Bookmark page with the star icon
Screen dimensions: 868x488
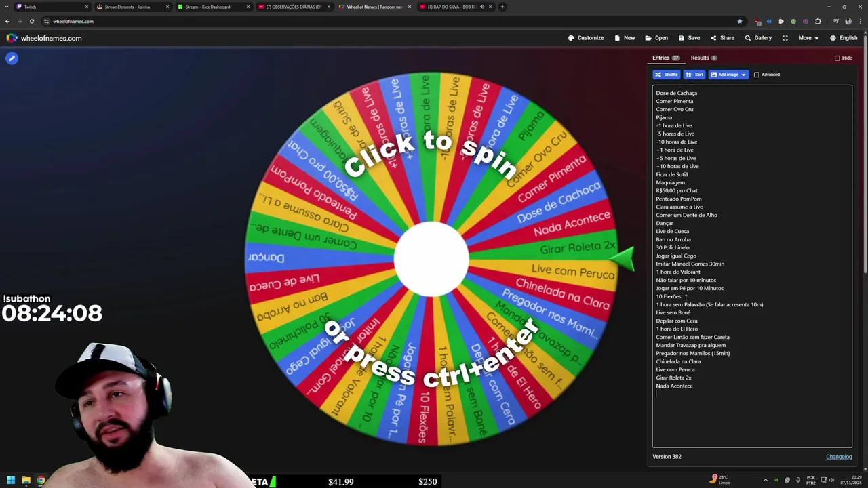(x=740, y=21)
